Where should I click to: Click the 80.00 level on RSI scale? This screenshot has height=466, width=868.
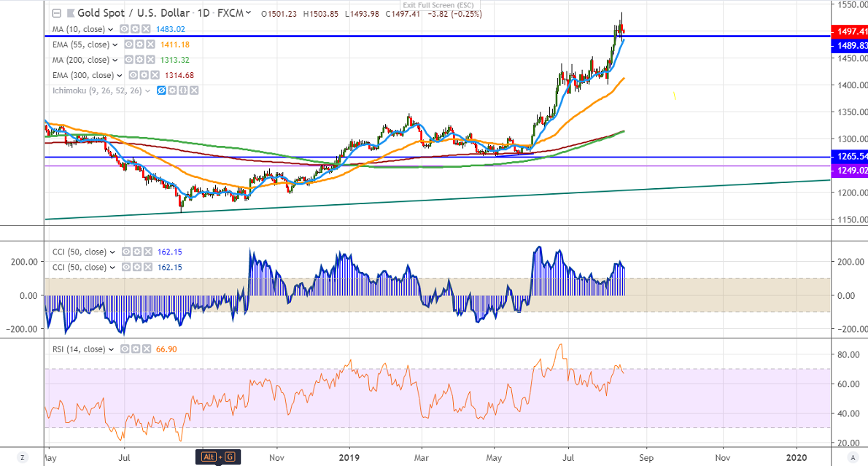click(x=848, y=354)
